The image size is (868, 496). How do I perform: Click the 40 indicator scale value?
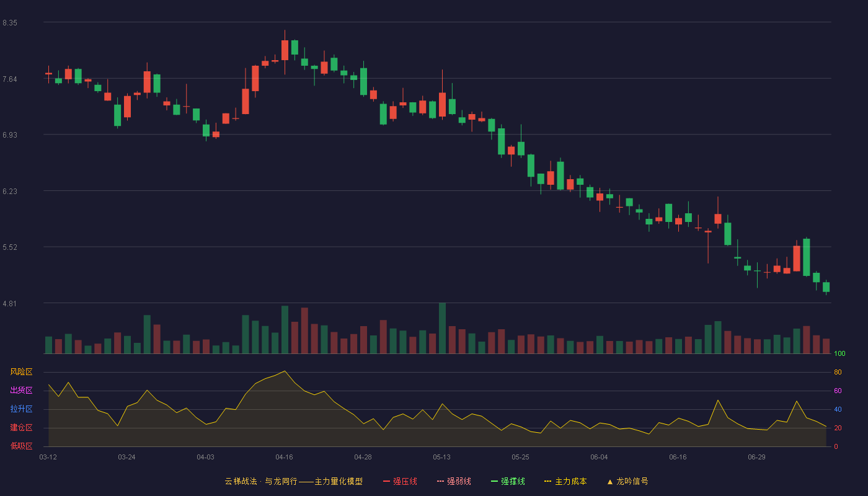point(838,409)
